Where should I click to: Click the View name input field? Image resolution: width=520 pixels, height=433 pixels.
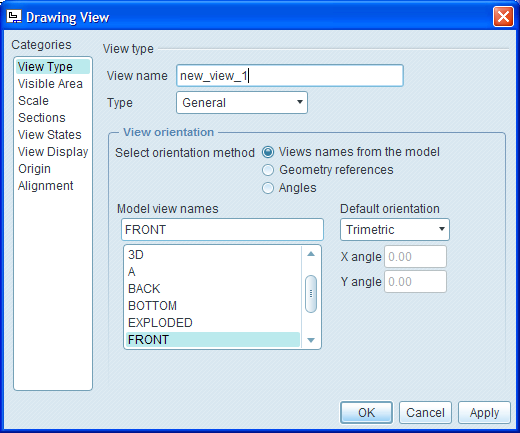[x=290, y=76]
